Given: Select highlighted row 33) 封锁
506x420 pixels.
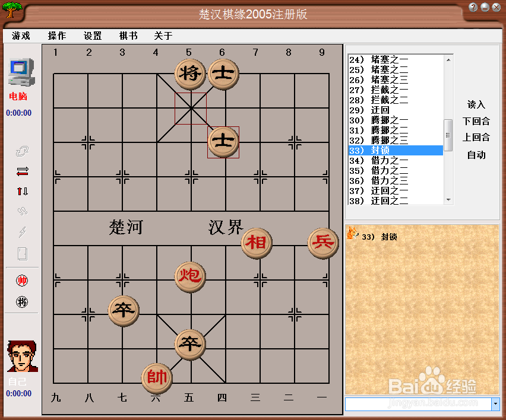Looking at the screenshot, I should (396, 151).
